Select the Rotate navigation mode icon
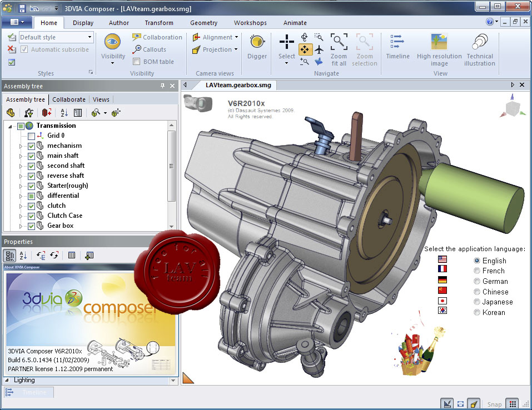532x410 pixels. coord(304,37)
